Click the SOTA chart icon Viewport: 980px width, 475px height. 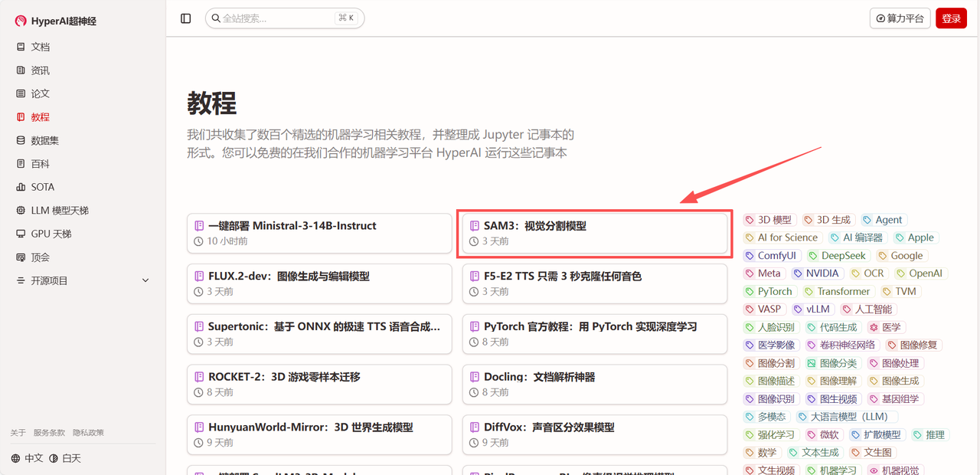pyautogui.click(x=21, y=187)
